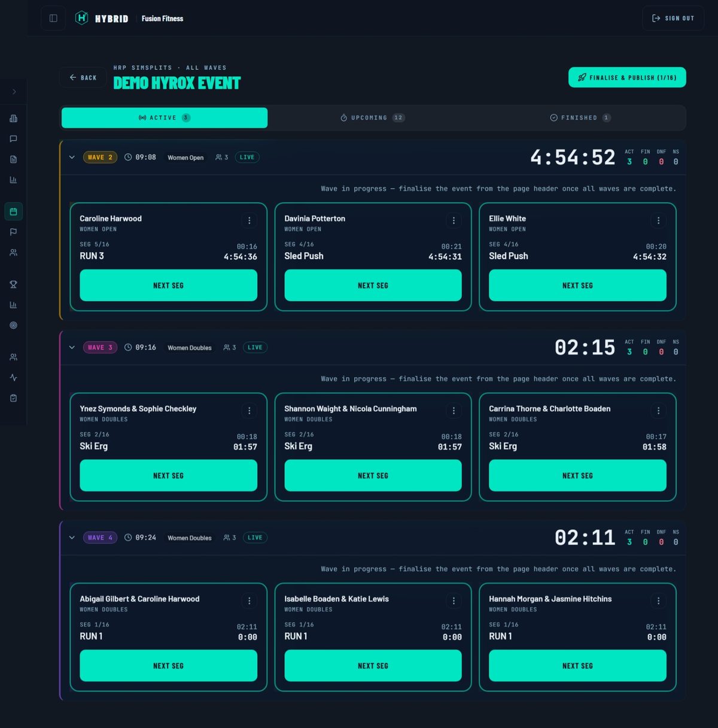Toggle the sidebar panel button beside Hybrid logo
Screen dimensions: 718x728
click(53, 18)
